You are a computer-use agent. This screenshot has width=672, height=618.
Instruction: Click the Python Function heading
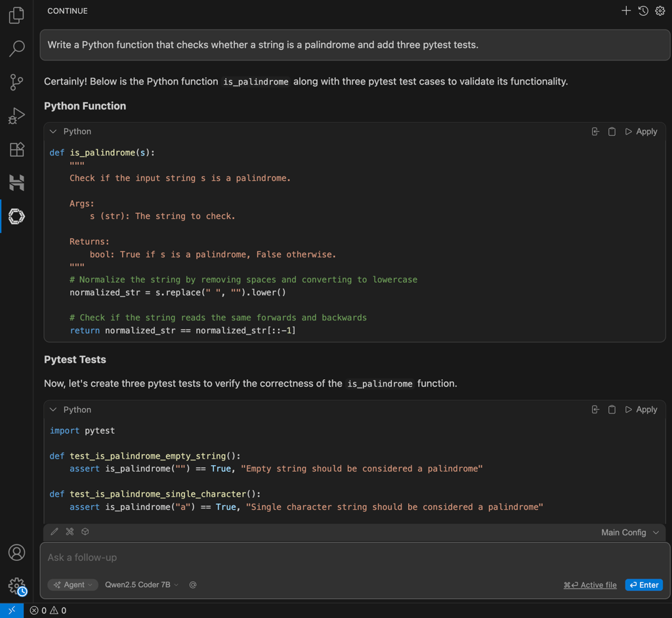[x=85, y=106]
